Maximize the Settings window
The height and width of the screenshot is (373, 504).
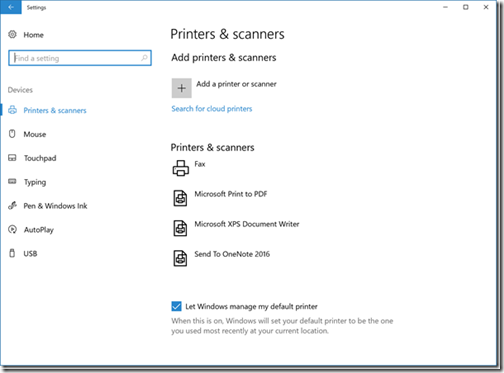pos(466,7)
